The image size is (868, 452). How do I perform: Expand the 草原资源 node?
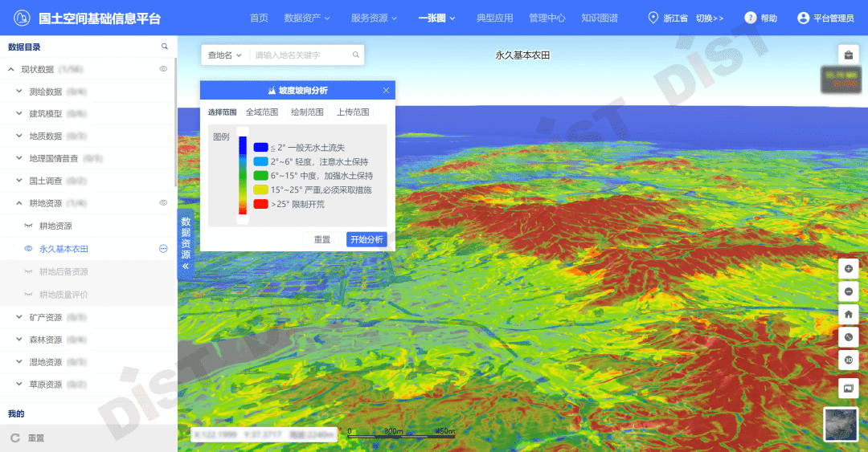coord(19,384)
